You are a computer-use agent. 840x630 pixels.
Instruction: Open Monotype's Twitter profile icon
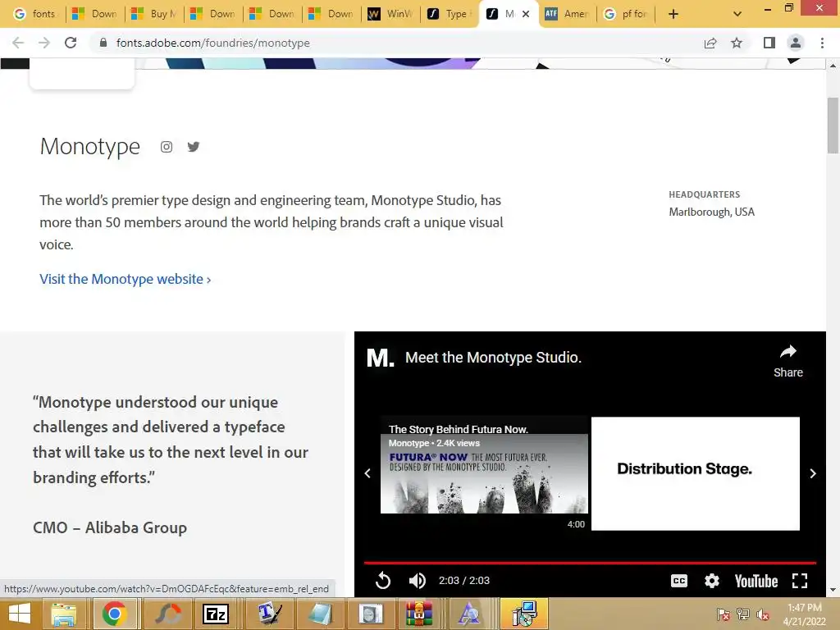(194, 147)
